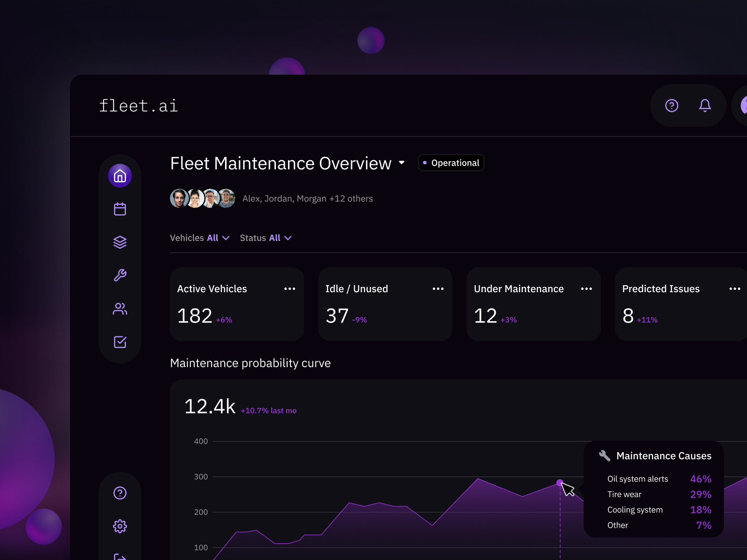Click the logout icon below the Settings gear
The image size is (747, 560).
(120, 556)
